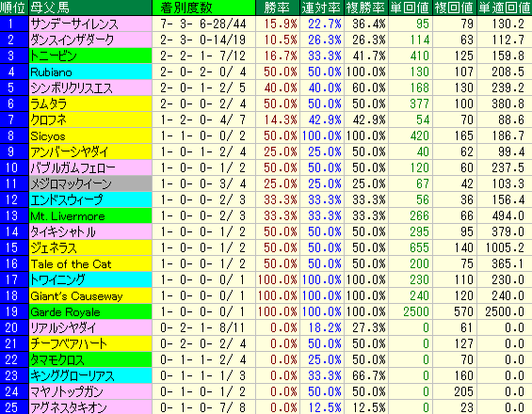Click the 単回値 column header

(411, 8)
